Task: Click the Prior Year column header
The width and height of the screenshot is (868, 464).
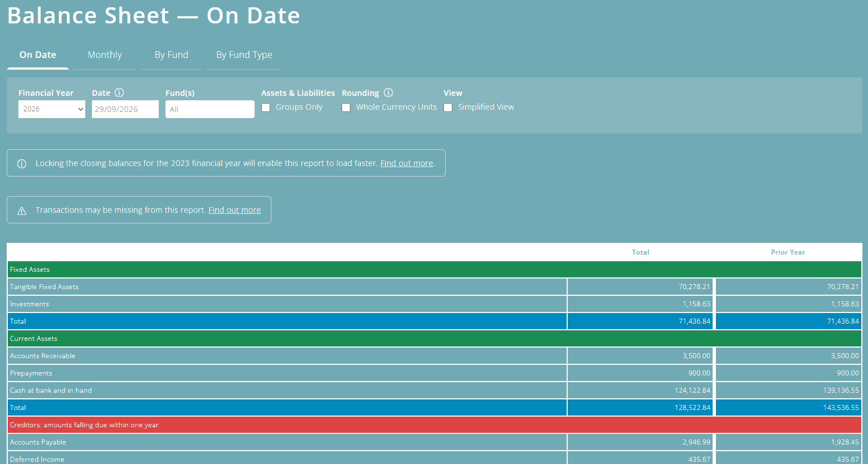Action: (x=788, y=252)
